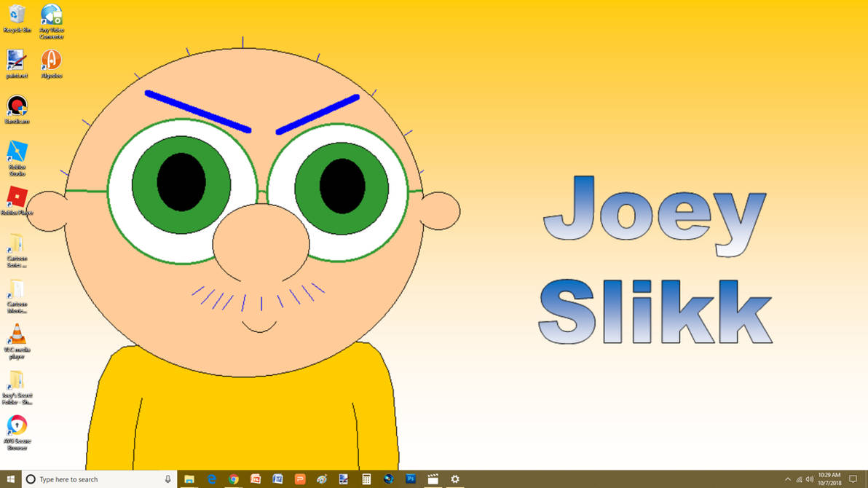Image resolution: width=868 pixels, height=488 pixels.
Task: Open Calculator from the taskbar
Action: click(366, 479)
